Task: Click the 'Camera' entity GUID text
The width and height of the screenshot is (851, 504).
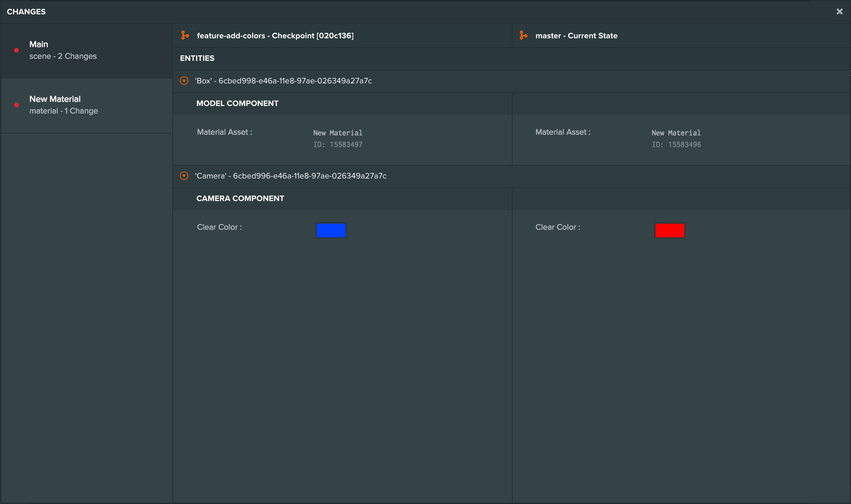Action: point(310,176)
